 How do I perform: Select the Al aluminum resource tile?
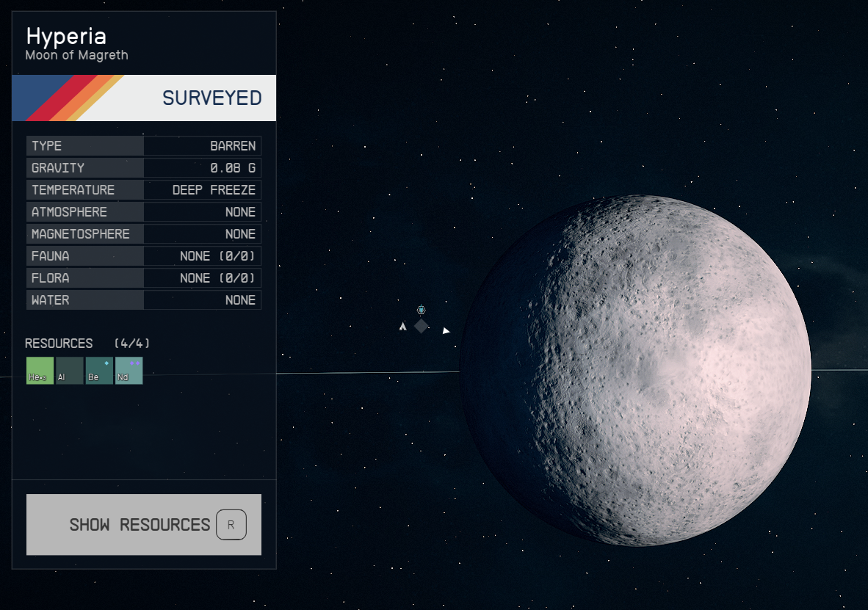tap(70, 370)
